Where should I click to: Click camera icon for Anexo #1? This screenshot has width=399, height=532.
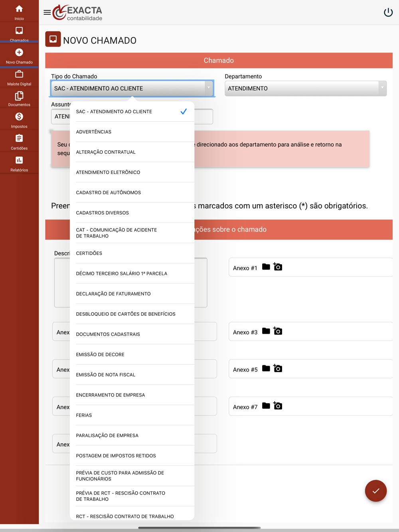click(278, 267)
